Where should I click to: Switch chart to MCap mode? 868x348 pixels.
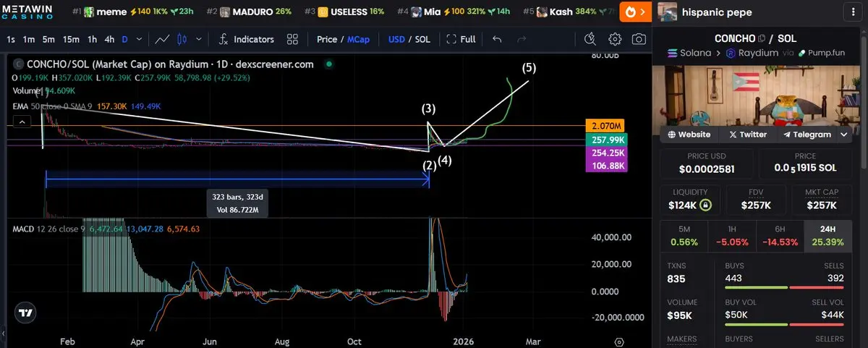(358, 39)
